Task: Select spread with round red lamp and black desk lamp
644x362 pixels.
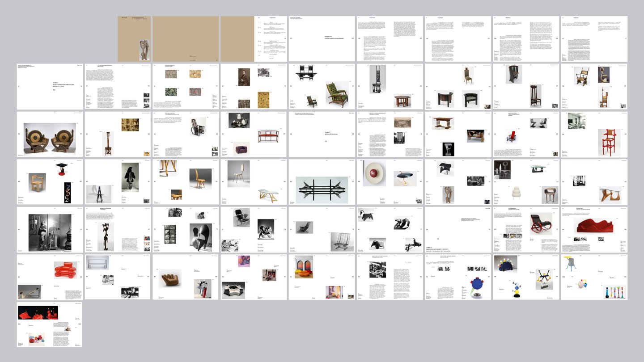Action: pos(390,182)
